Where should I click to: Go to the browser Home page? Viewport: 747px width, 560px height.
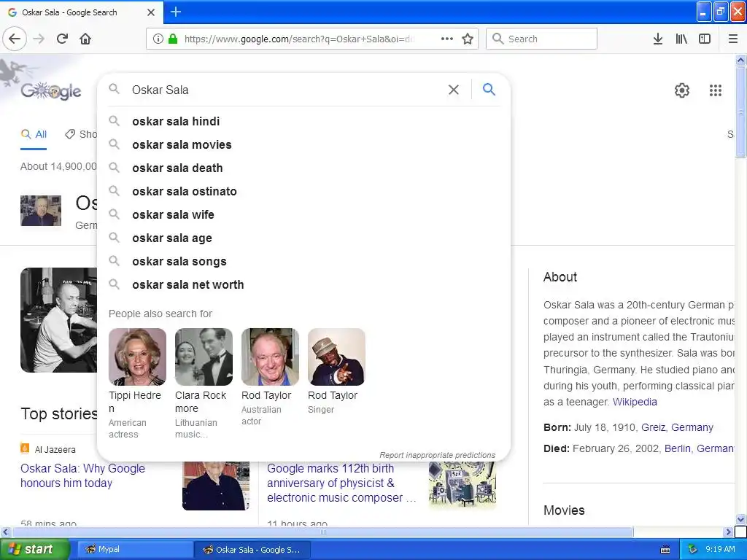point(85,39)
